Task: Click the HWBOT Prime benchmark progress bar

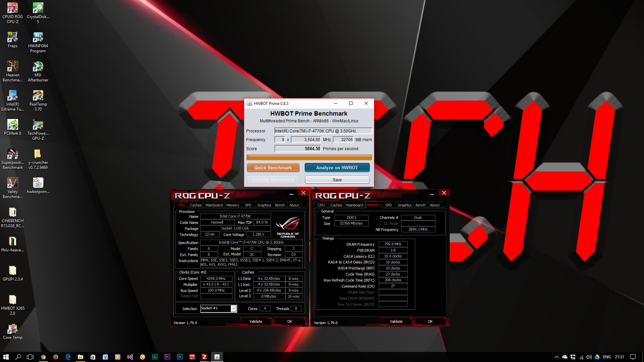Action: pos(309,157)
